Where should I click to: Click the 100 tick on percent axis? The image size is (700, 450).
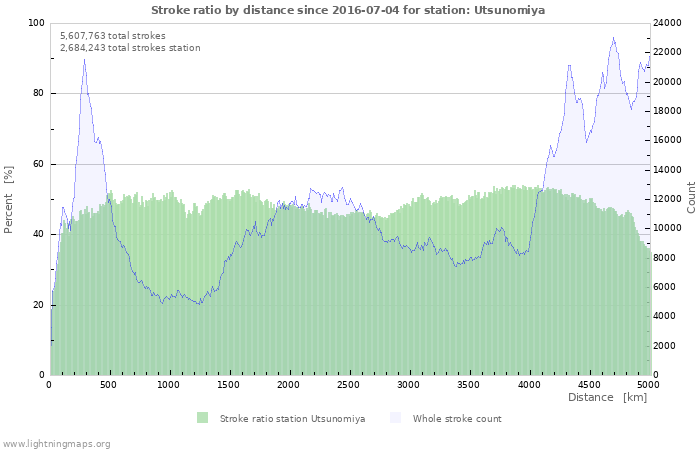(36, 23)
